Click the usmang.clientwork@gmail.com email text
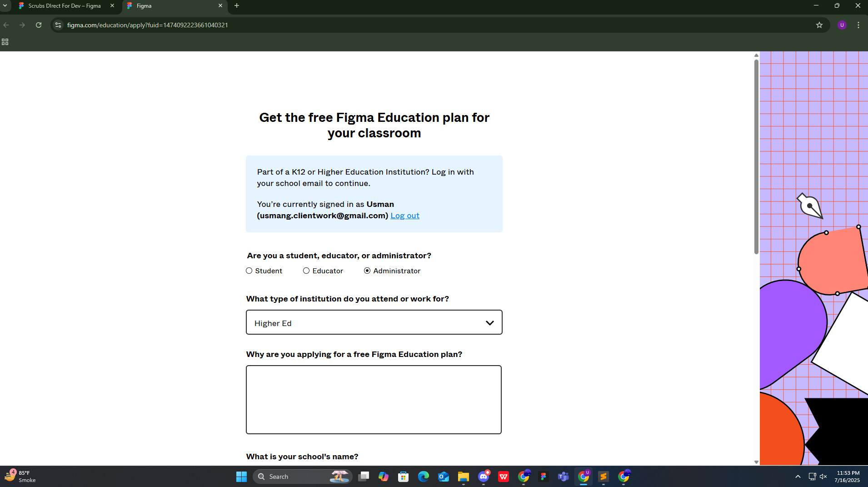Image resolution: width=868 pixels, height=487 pixels. pos(323,216)
